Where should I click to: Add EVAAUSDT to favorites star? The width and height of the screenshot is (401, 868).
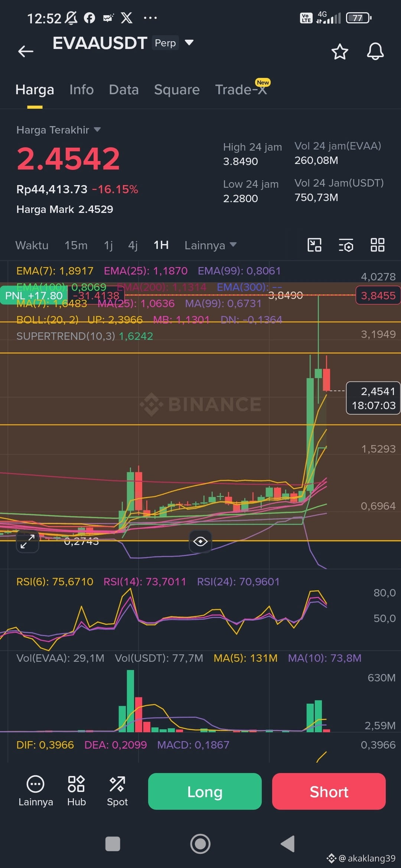click(340, 52)
